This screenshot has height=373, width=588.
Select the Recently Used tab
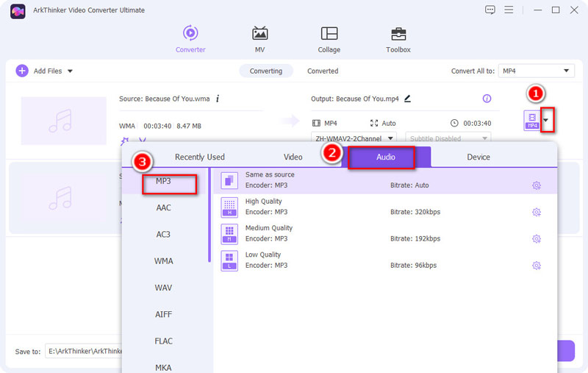(x=199, y=157)
